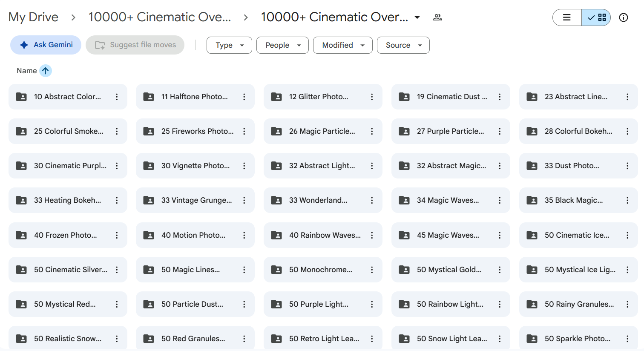
Task: Open more actions for 40 Rainbow Waves folder
Action: pos(372,235)
